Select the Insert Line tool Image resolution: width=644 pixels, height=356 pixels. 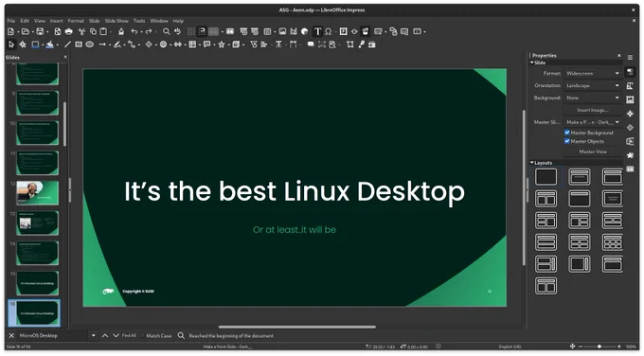[x=68, y=44]
